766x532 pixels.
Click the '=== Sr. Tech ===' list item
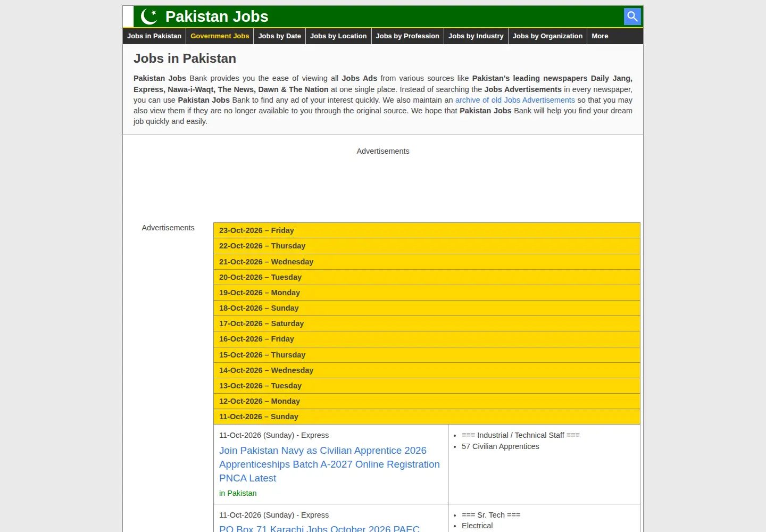tap(490, 515)
